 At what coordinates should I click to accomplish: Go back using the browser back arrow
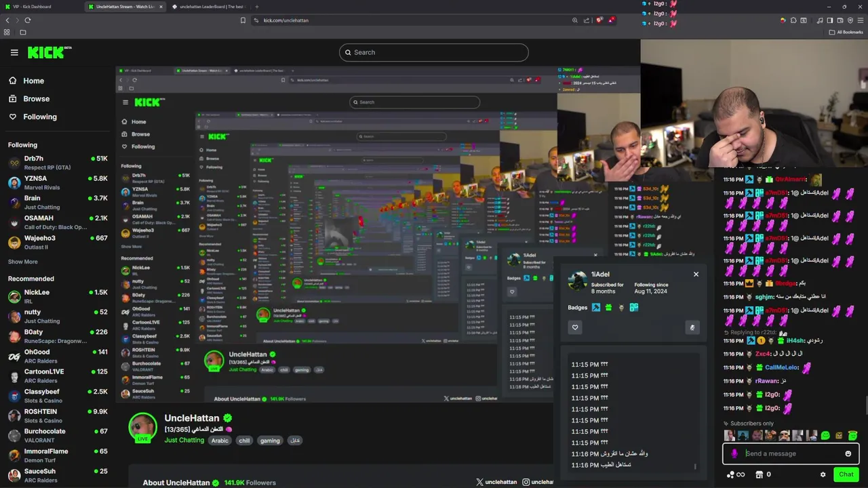click(7, 20)
